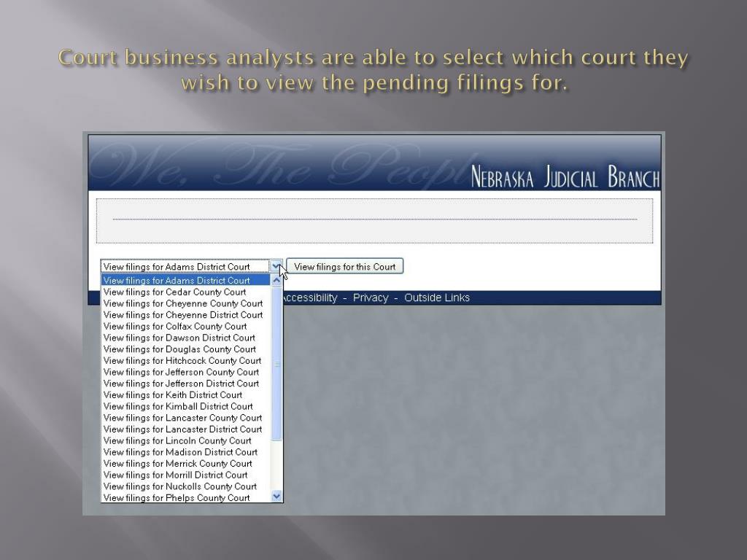The height and width of the screenshot is (560, 747).
Task: Choose View filings for Hitchcock County Court
Action: click(186, 360)
